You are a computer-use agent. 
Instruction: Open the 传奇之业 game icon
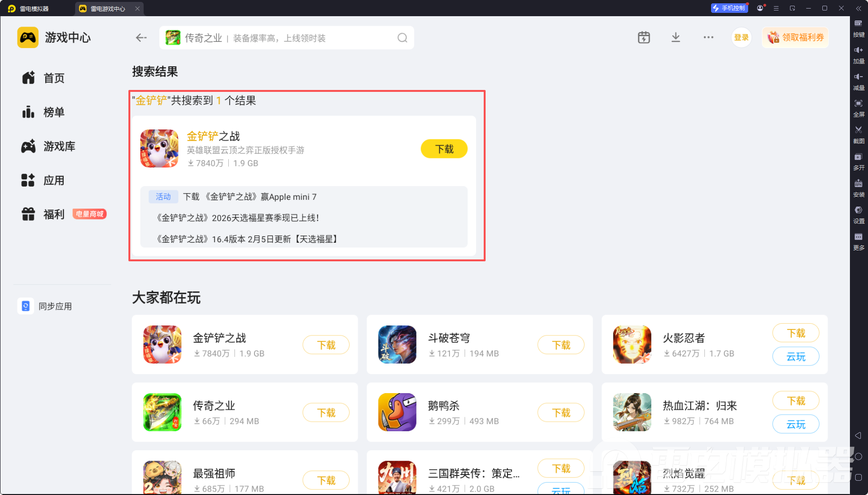(x=162, y=412)
